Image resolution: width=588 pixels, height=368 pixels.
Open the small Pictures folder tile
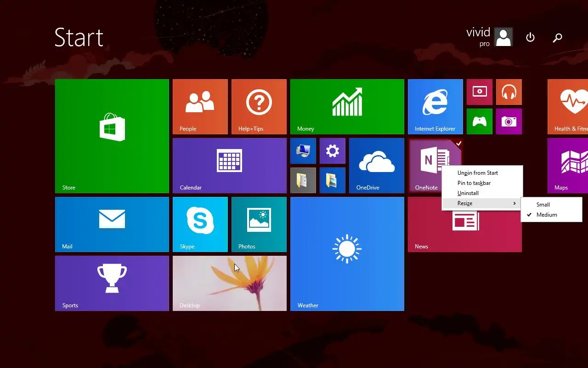[333, 180]
